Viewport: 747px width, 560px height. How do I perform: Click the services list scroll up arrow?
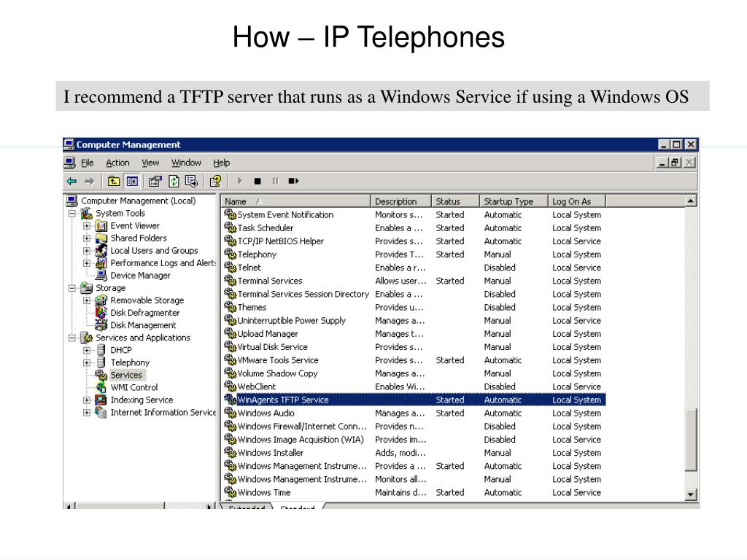[691, 201]
